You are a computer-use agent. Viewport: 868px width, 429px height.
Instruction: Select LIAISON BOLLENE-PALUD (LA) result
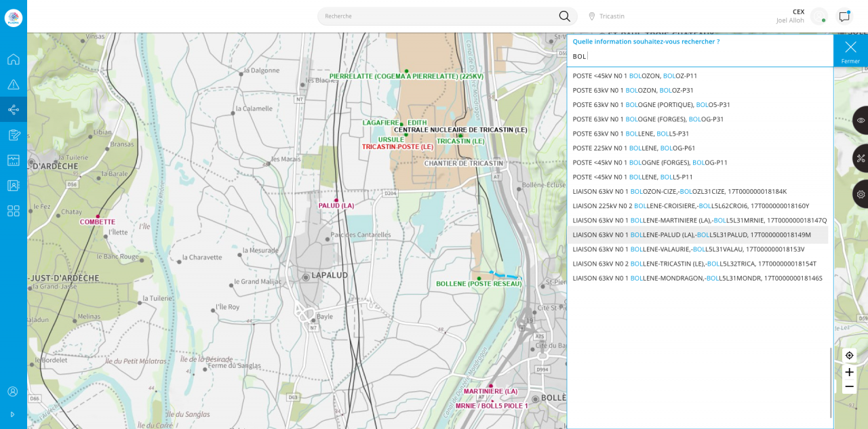click(x=691, y=234)
